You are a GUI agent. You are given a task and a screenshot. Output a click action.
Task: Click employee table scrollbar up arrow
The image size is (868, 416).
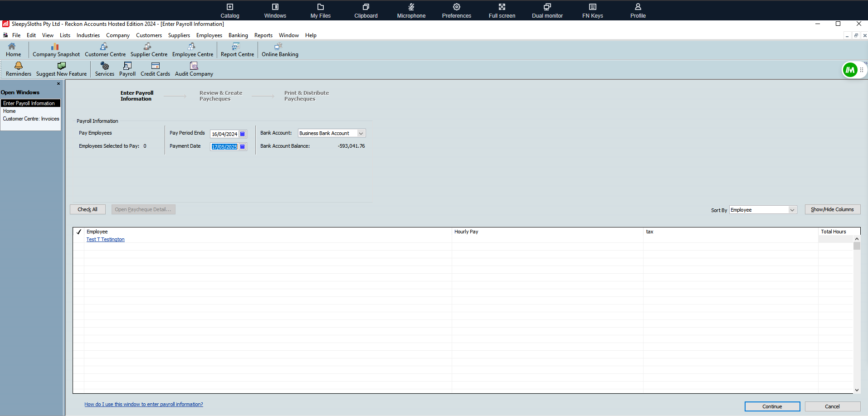(x=857, y=239)
